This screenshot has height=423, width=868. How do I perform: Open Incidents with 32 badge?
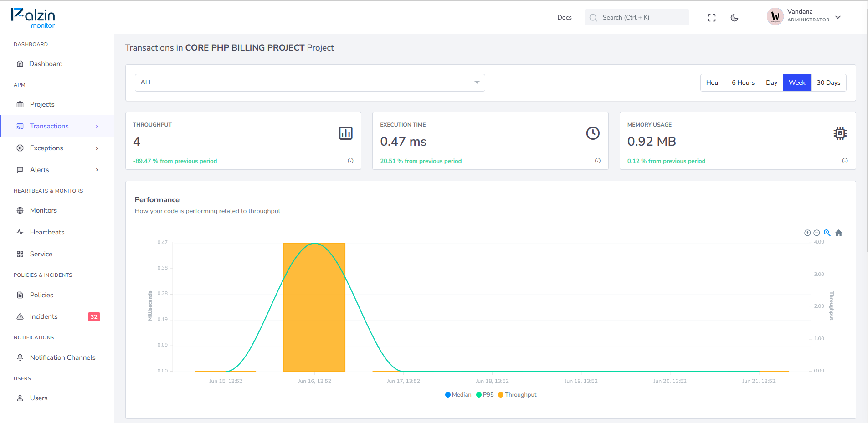pos(57,316)
